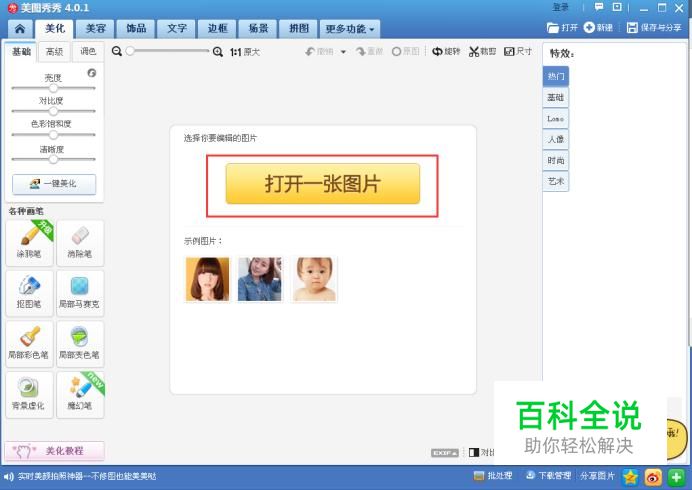Click the 尺寸 resize tool

[x=518, y=52]
